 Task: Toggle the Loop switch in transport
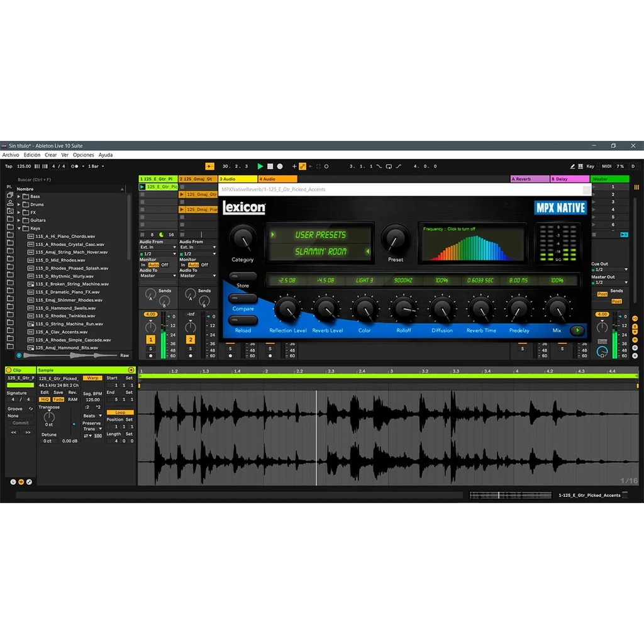click(389, 166)
